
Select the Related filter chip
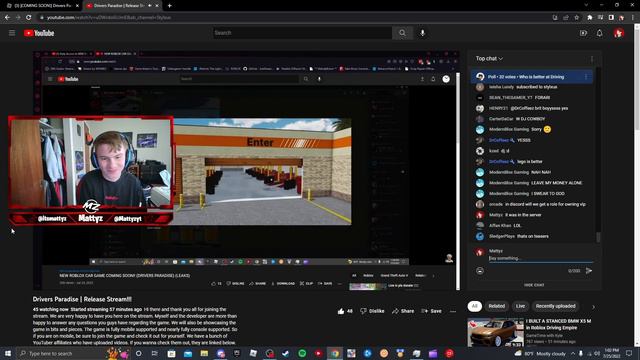pyautogui.click(x=496, y=306)
